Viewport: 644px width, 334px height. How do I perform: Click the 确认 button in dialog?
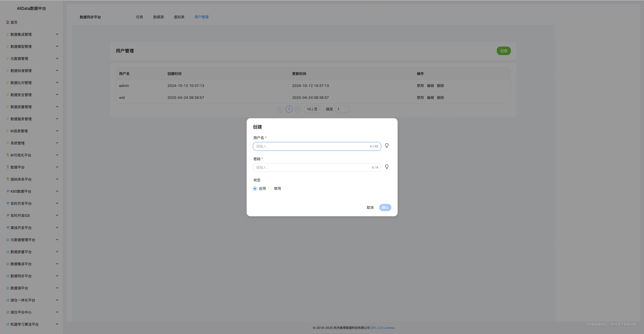(385, 208)
